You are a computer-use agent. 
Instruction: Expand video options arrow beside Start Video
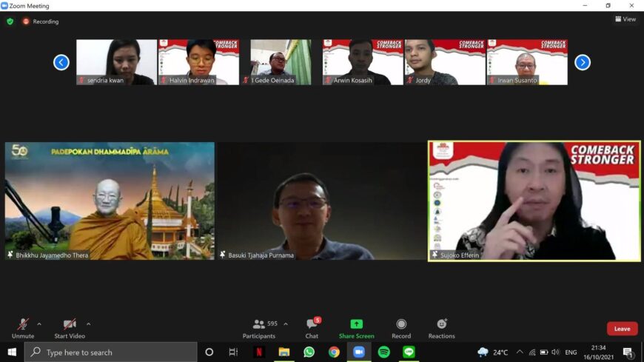coord(88,324)
